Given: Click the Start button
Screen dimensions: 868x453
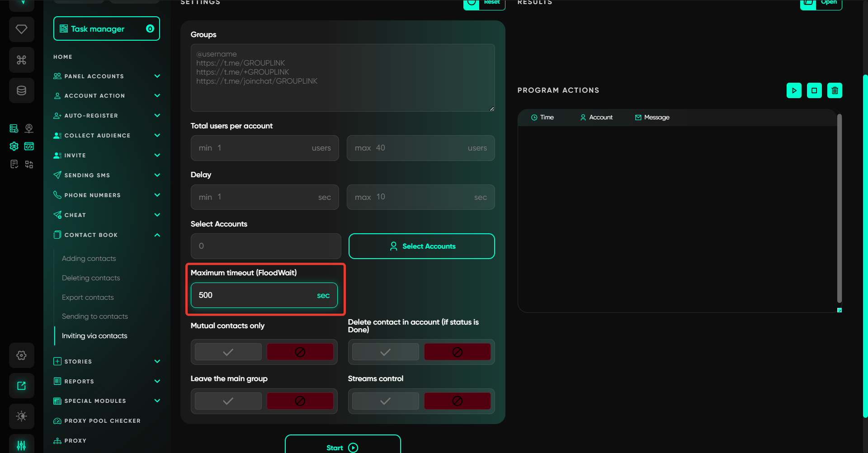Looking at the screenshot, I should [342, 447].
